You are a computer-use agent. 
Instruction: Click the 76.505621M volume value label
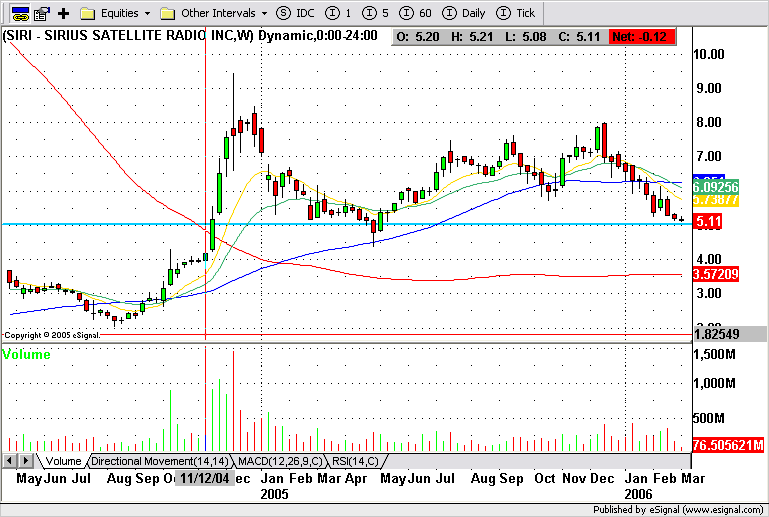pyautogui.click(x=728, y=445)
